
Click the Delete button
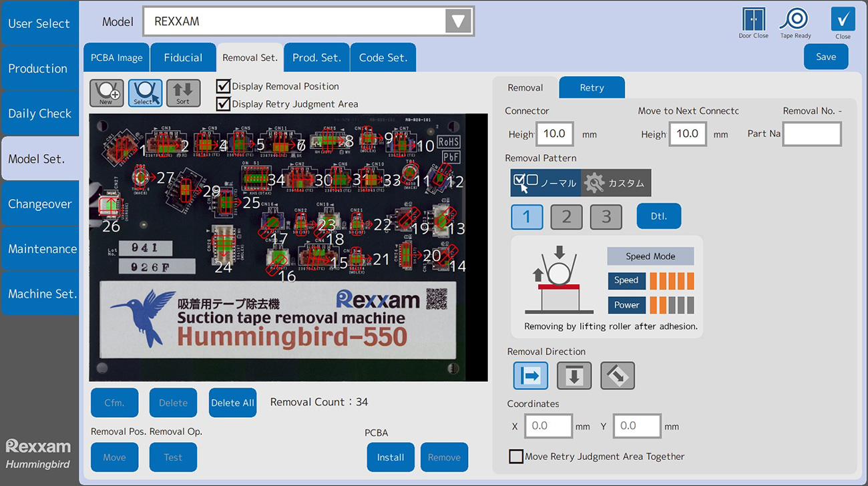pos(173,403)
